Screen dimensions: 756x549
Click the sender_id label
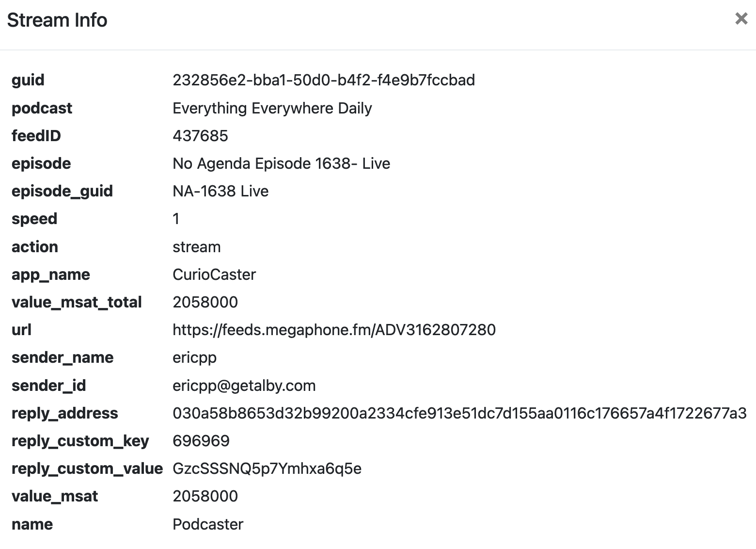[x=49, y=386]
